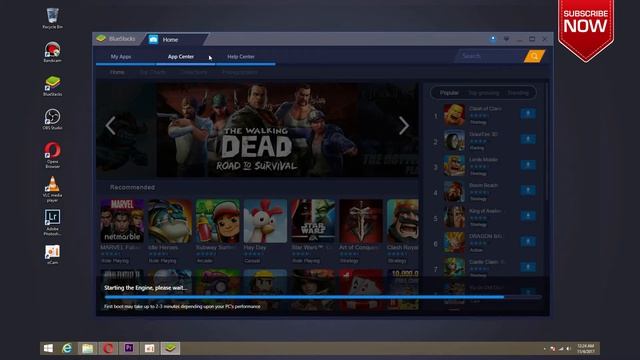This screenshot has height=360, width=640.
Task: Select the Adobe Photoshop Lightroom desktop icon
Action: pos(52,223)
